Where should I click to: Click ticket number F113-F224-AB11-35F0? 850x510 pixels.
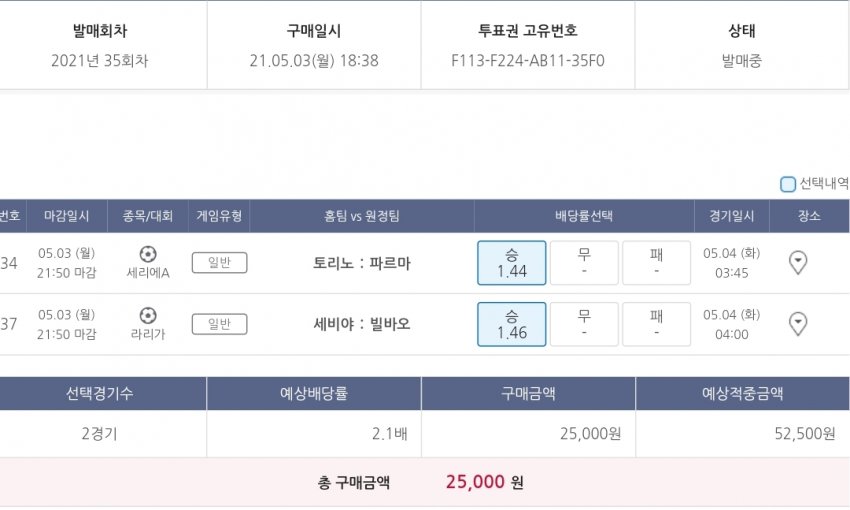tap(528, 60)
